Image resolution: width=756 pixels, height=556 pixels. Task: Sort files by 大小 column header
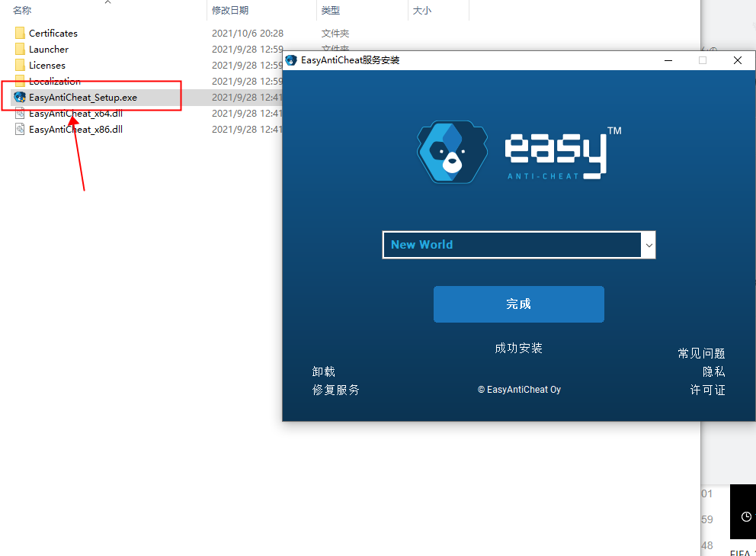click(422, 10)
